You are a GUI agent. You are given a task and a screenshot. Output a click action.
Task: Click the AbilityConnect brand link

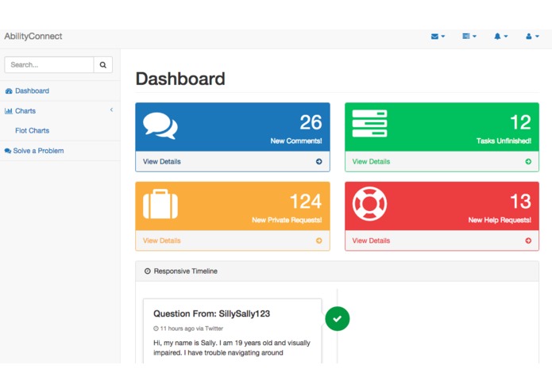click(x=33, y=37)
